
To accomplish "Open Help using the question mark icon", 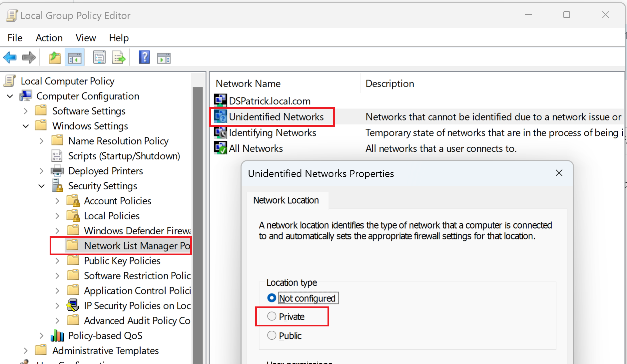I will pos(144,57).
